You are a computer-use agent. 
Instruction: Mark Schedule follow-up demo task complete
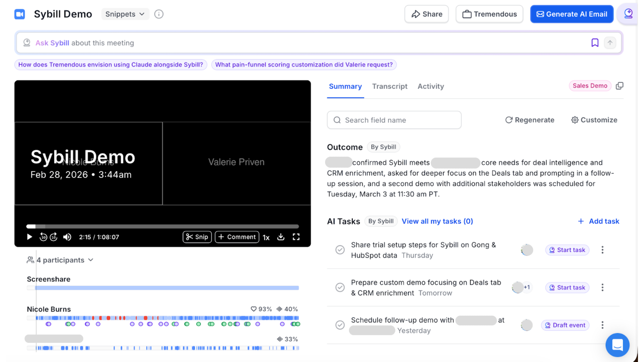click(x=340, y=325)
